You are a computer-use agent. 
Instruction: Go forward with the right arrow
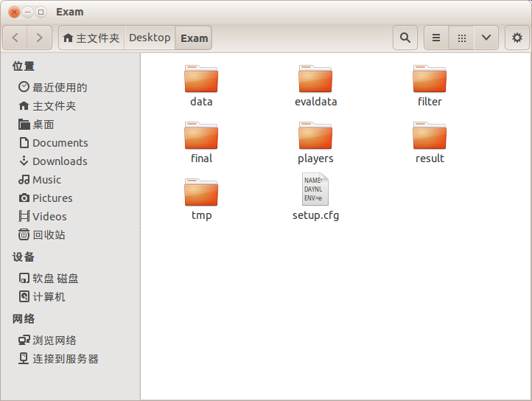(40, 38)
